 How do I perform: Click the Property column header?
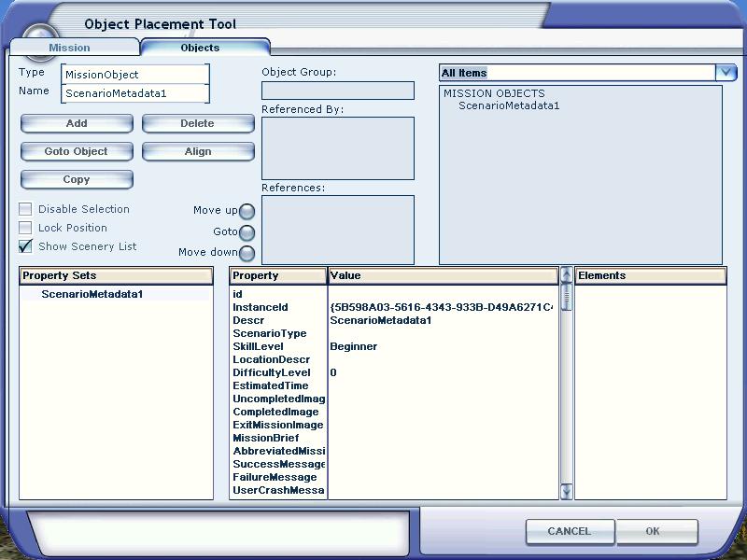point(278,275)
